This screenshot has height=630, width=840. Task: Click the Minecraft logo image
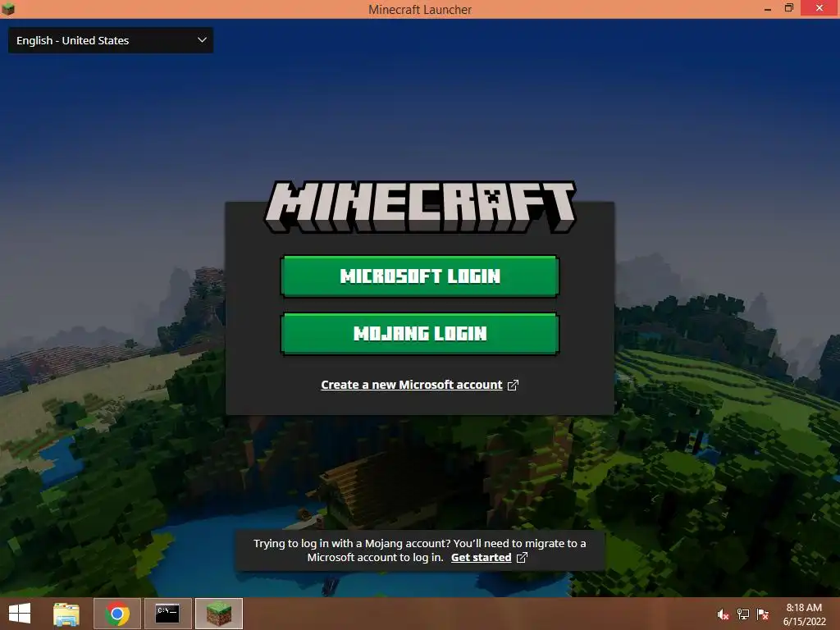pyautogui.click(x=420, y=206)
